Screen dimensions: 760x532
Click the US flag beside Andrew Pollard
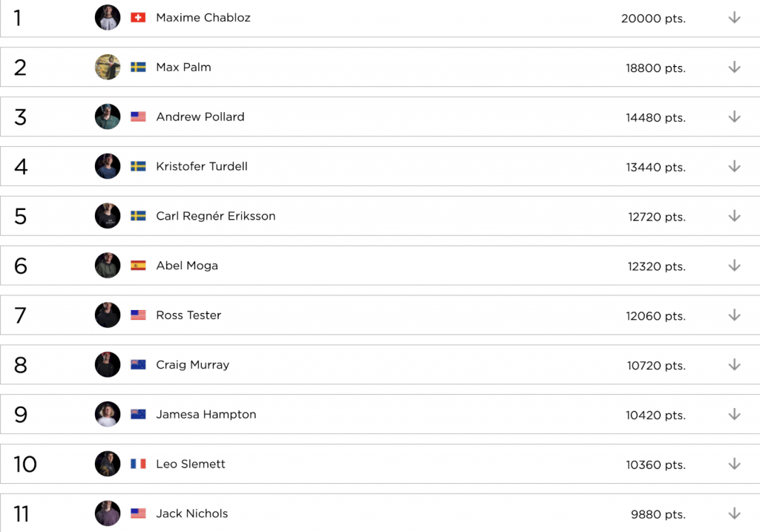click(138, 116)
